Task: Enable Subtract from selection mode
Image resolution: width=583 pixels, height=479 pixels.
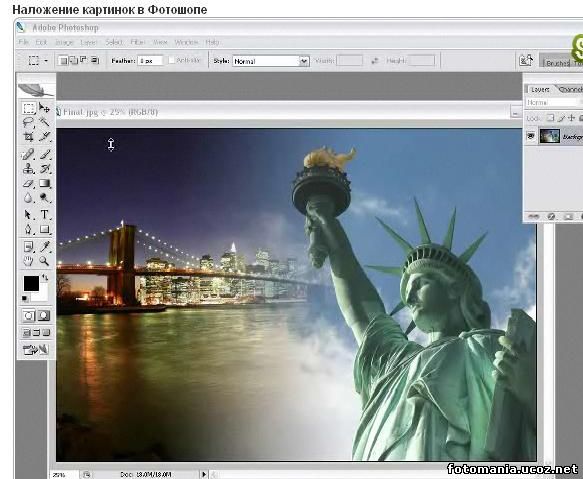Action: click(84, 60)
